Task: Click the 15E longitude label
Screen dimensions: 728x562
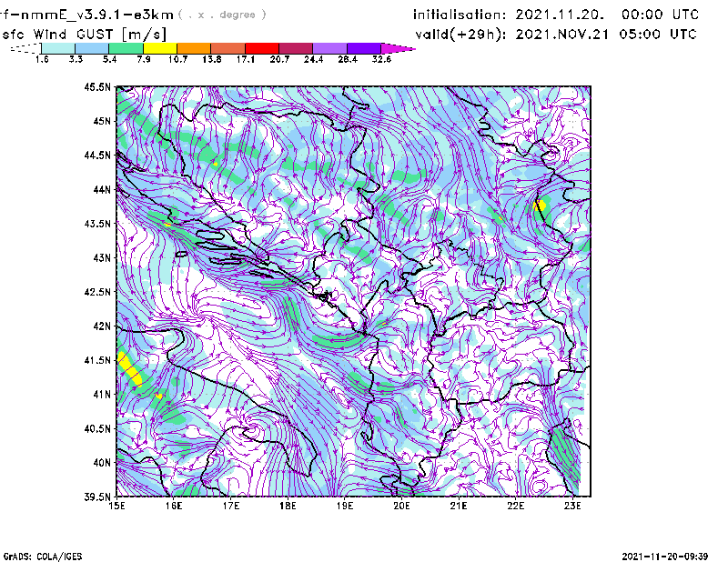Action: [x=116, y=506]
